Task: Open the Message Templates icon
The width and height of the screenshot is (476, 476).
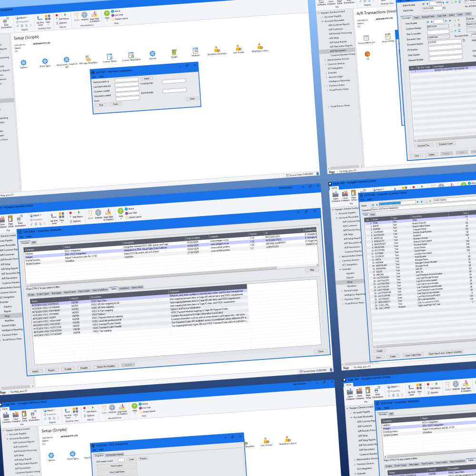Action: point(88,59)
